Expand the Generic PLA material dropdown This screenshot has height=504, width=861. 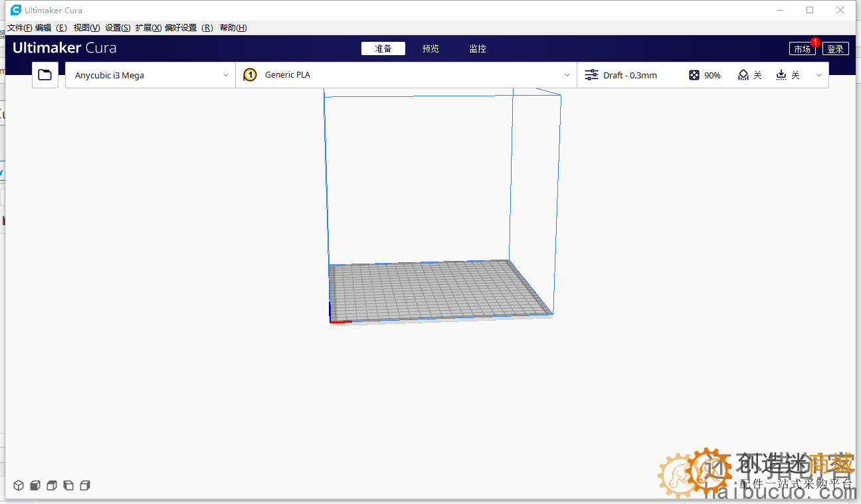coord(406,75)
